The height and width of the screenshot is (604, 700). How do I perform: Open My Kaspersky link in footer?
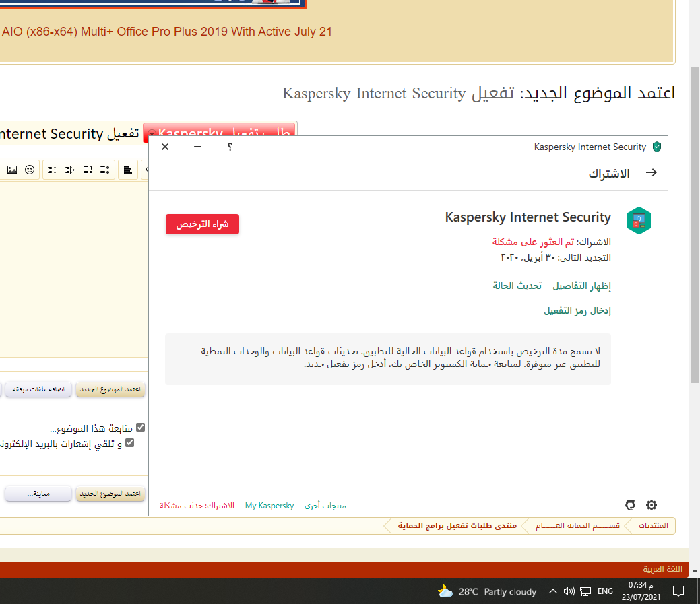pyautogui.click(x=269, y=506)
